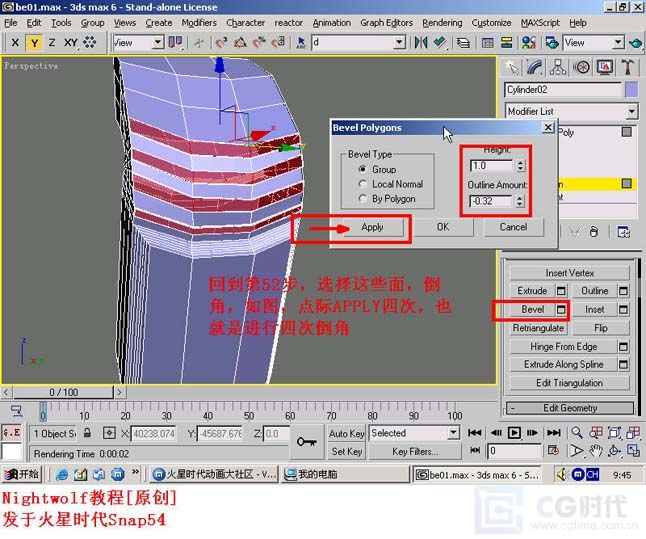
Task: Click the Windows 开始 Start button
Action: coord(21,474)
